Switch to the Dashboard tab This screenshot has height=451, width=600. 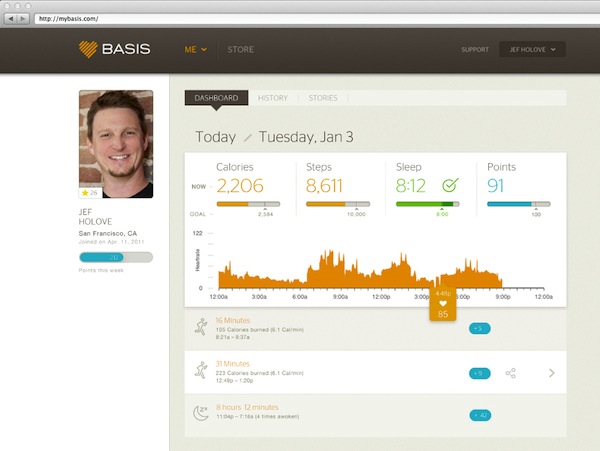pyautogui.click(x=216, y=98)
